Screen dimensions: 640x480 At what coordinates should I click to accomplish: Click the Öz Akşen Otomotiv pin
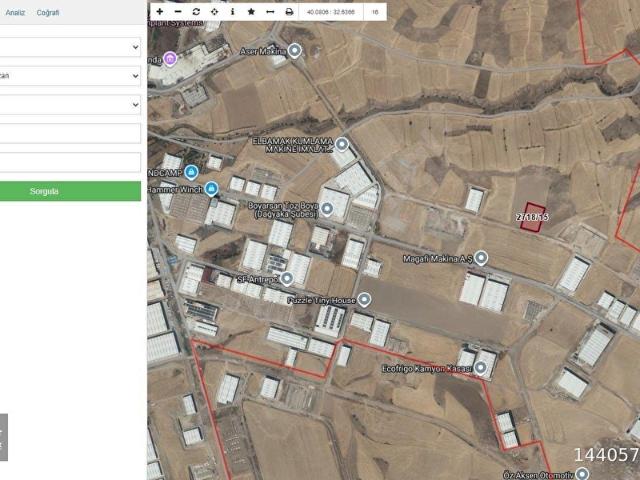tap(582, 474)
